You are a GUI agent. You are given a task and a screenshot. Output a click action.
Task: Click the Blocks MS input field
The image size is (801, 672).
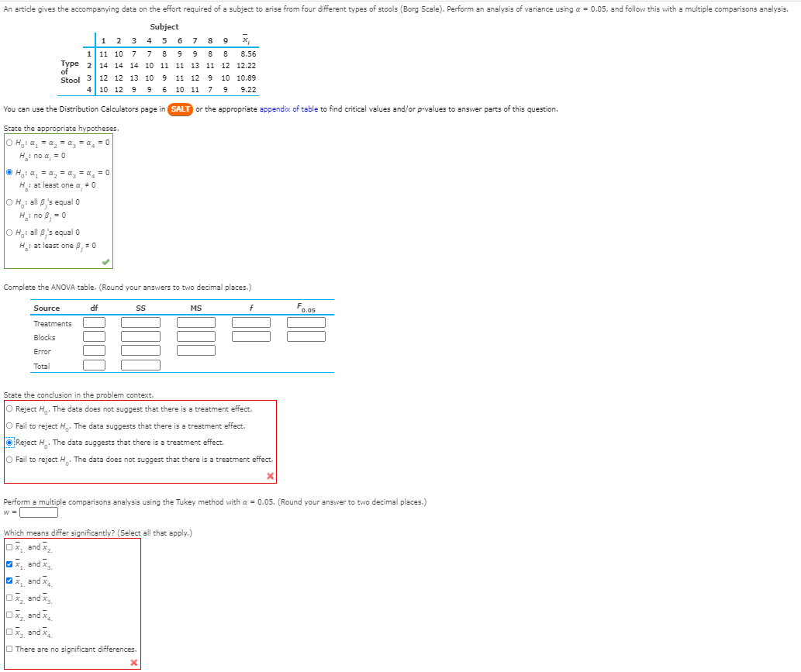(x=196, y=336)
